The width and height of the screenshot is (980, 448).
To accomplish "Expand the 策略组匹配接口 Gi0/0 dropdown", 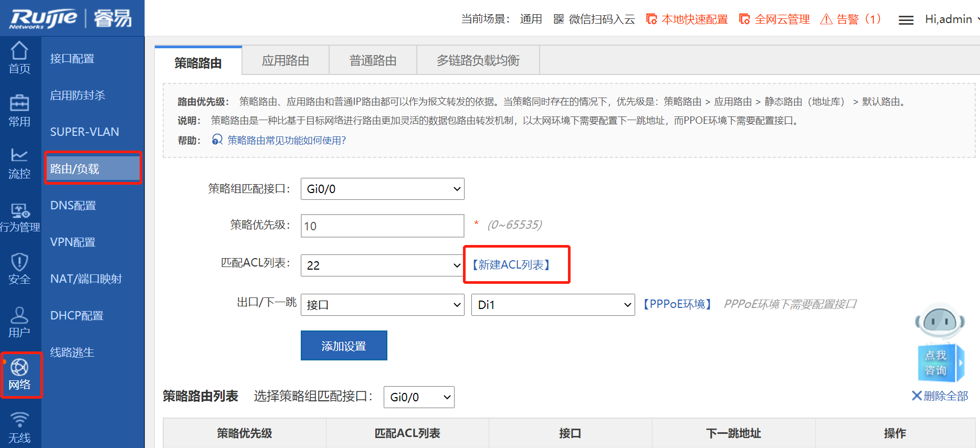I will [382, 189].
